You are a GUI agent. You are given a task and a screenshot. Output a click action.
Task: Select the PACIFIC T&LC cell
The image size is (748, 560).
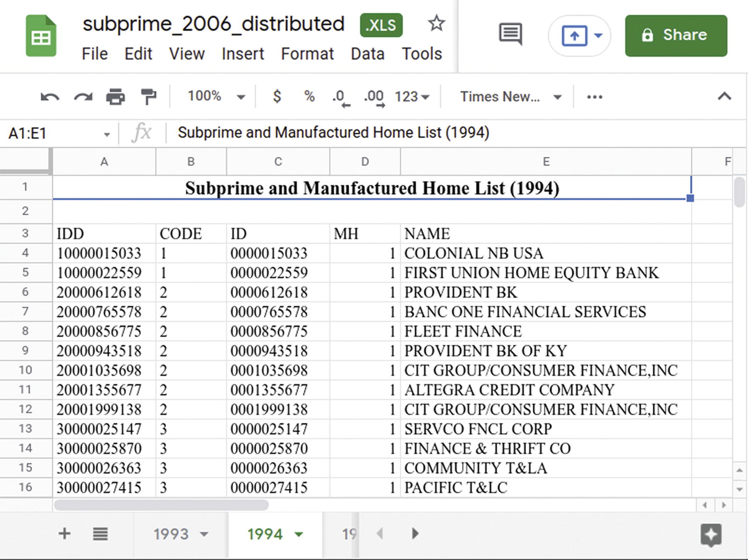point(546,487)
